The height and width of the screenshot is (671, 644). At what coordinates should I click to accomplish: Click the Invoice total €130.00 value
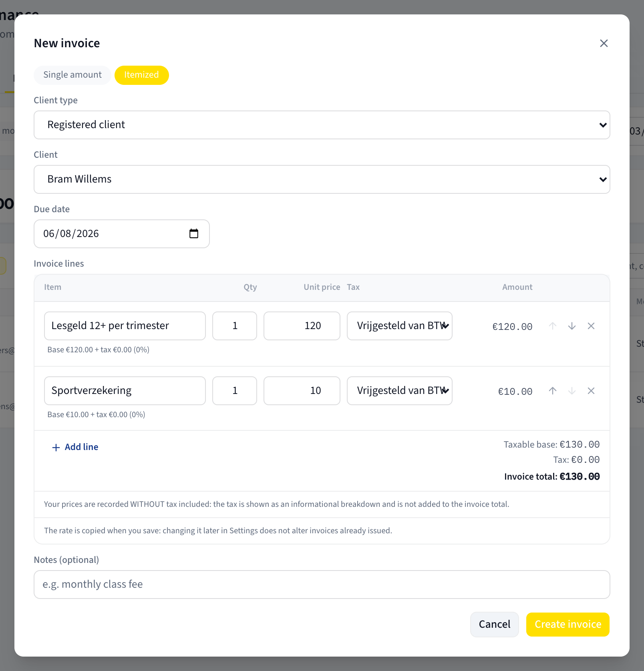point(580,476)
